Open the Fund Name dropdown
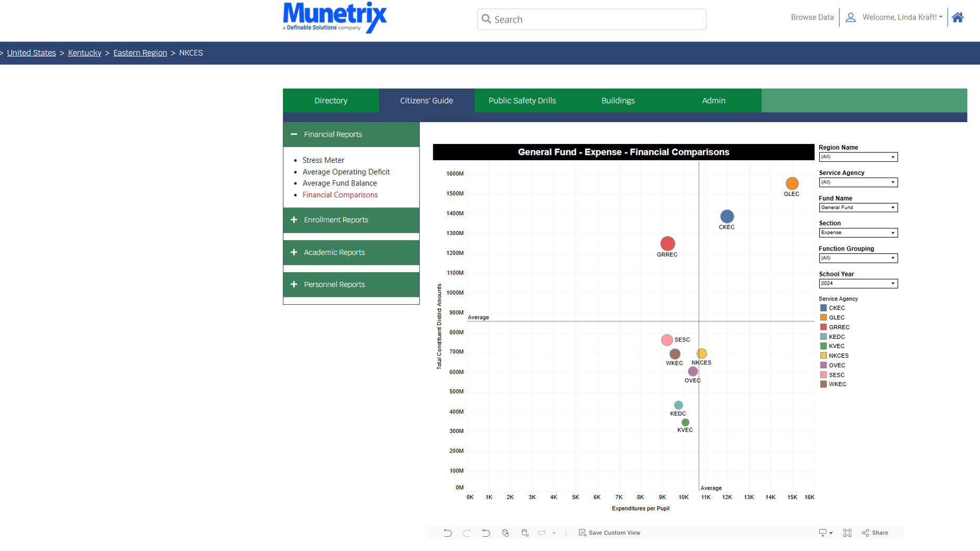980x551 pixels. coord(858,207)
